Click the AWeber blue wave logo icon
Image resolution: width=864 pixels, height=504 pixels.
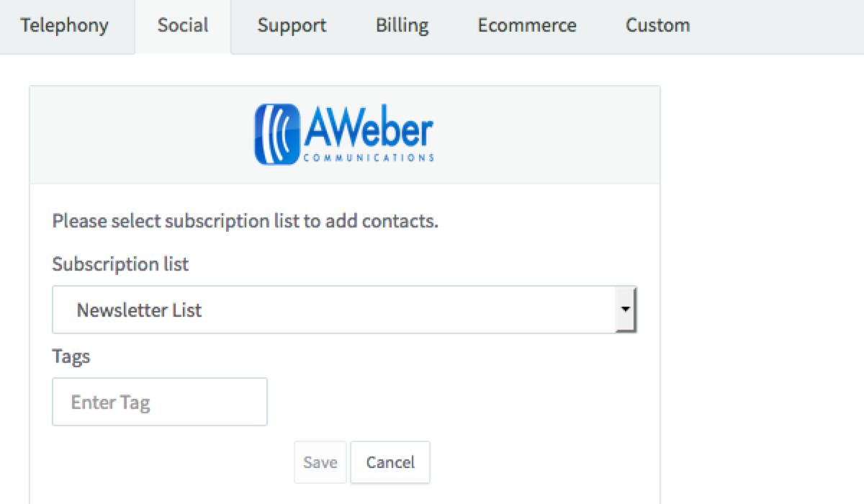click(x=277, y=135)
